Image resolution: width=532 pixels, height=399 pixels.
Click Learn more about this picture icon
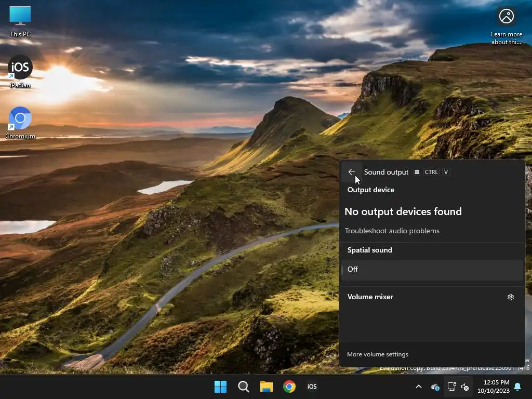[506, 26]
